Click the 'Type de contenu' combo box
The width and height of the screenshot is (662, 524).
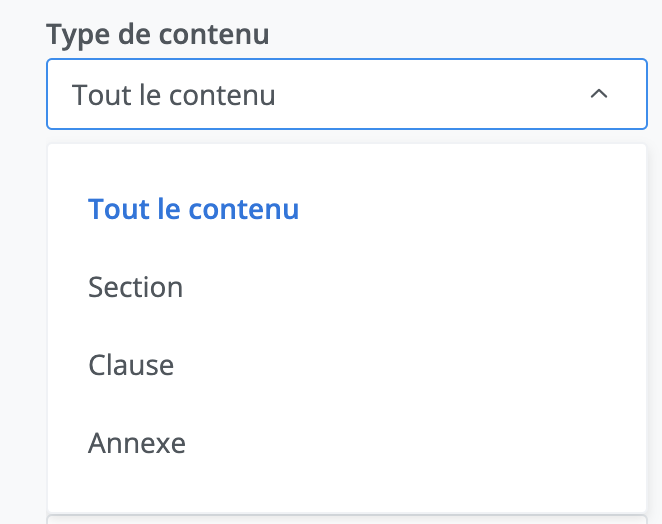[x=346, y=94]
